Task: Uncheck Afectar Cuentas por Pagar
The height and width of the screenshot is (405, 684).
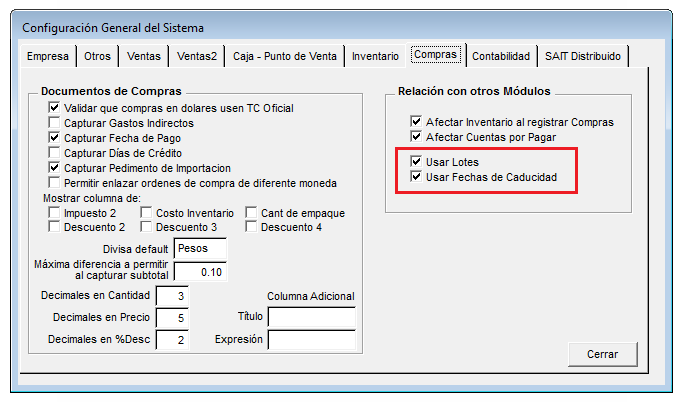Action: (416, 137)
